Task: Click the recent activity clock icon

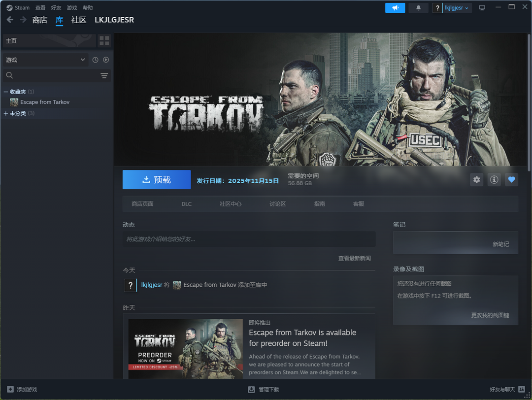Action: (95, 60)
